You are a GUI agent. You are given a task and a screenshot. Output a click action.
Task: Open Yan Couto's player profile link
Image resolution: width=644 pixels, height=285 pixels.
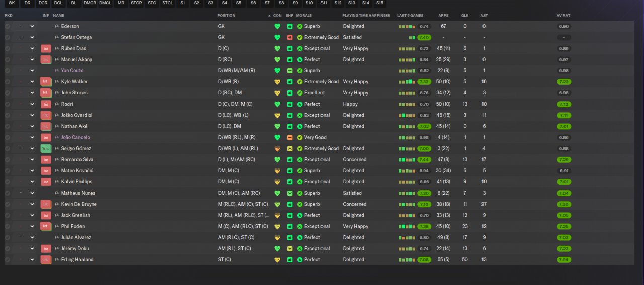72,71
